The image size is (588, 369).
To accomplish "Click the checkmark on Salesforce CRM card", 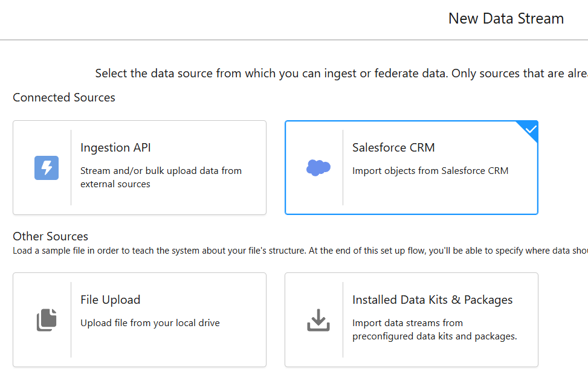I will point(531,129).
